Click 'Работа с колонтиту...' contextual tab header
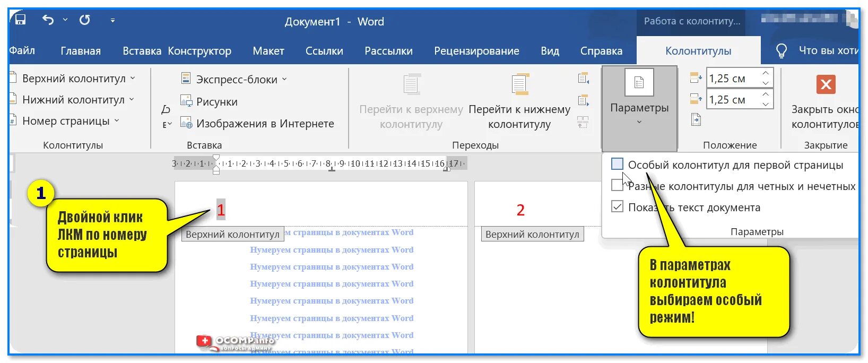Viewport: 868px width, 363px height. [x=692, y=21]
